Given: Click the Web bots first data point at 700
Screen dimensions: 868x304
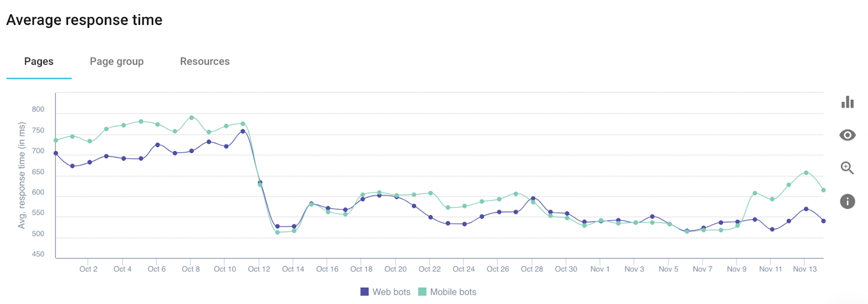Looking at the screenshot, I should pyautogui.click(x=56, y=153).
